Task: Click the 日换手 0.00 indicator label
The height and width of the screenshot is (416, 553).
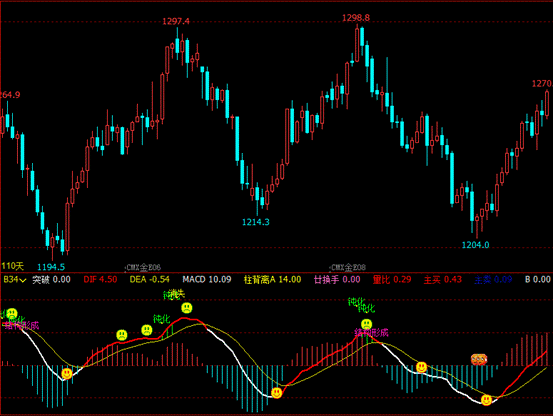Action: pyautogui.click(x=337, y=280)
